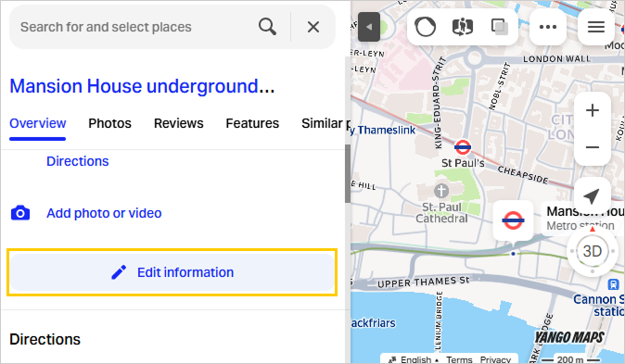Zoom in with the plus button

click(593, 110)
